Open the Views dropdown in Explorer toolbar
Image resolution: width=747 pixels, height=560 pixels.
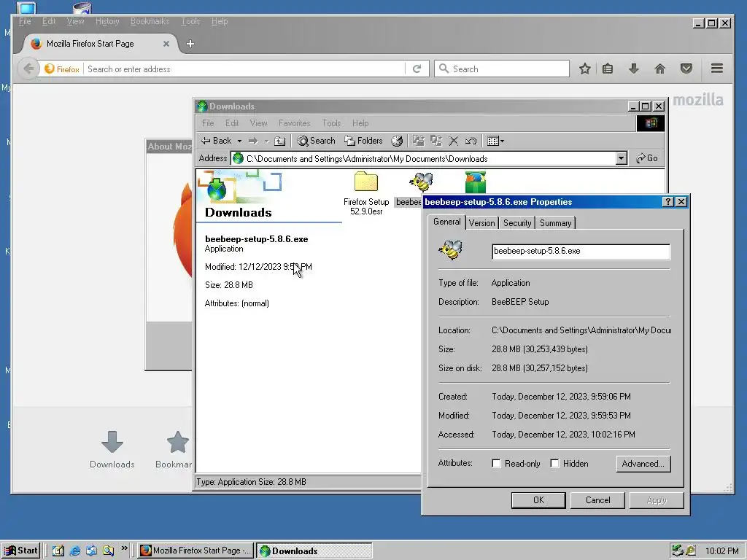pos(495,141)
